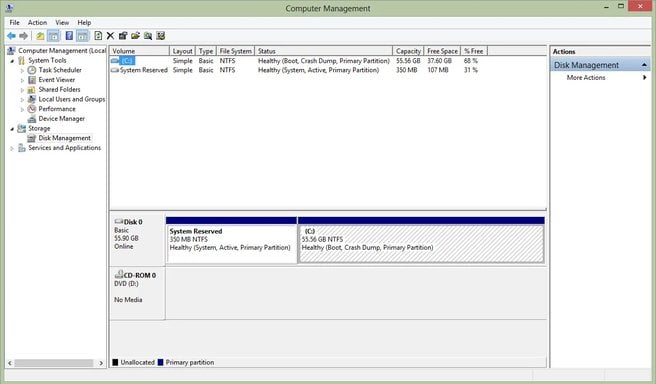Click the Delete X toolbar icon
Screen dimensions: 656x384
[110, 36]
